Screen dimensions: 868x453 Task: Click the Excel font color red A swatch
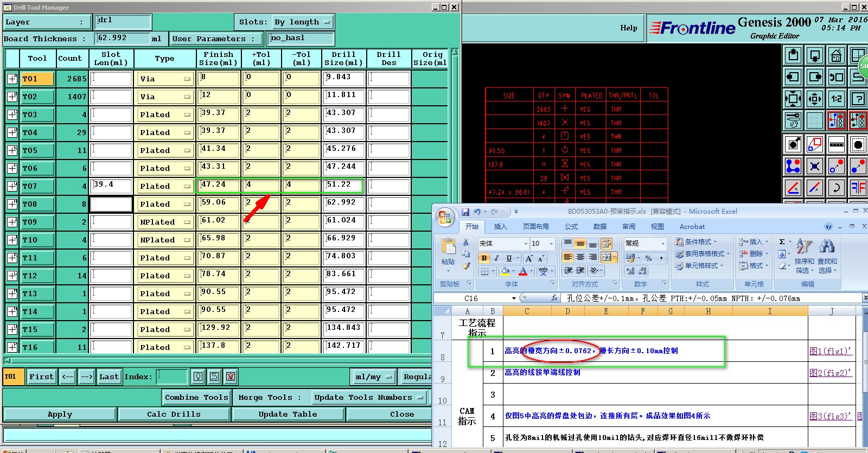pyautogui.click(x=523, y=271)
